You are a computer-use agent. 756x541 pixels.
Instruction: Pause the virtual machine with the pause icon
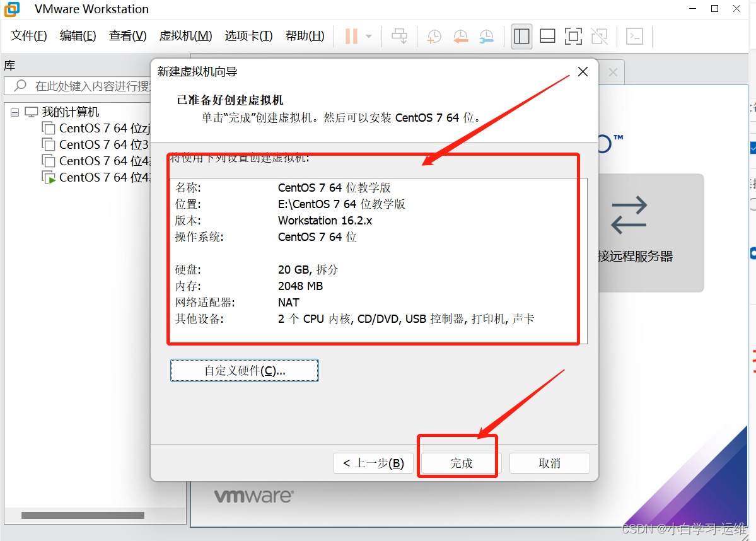(351, 36)
